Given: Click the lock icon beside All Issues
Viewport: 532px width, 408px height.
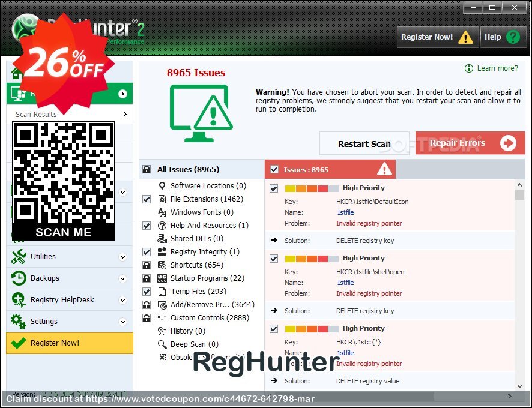Looking at the screenshot, I should (x=147, y=169).
